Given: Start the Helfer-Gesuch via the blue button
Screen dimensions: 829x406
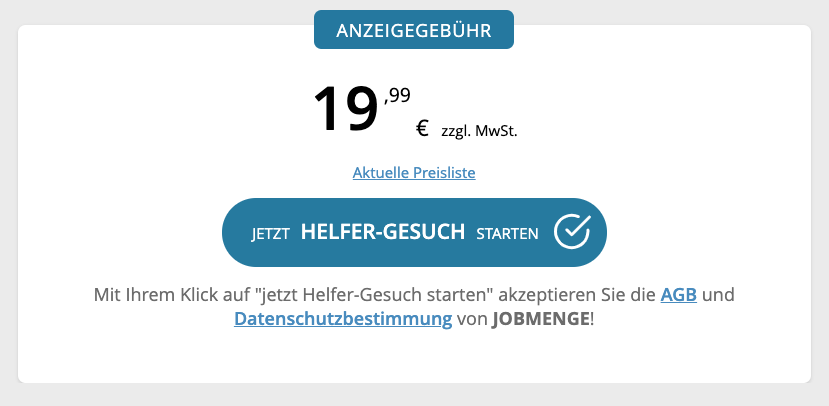Looking at the screenshot, I should click(414, 232).
